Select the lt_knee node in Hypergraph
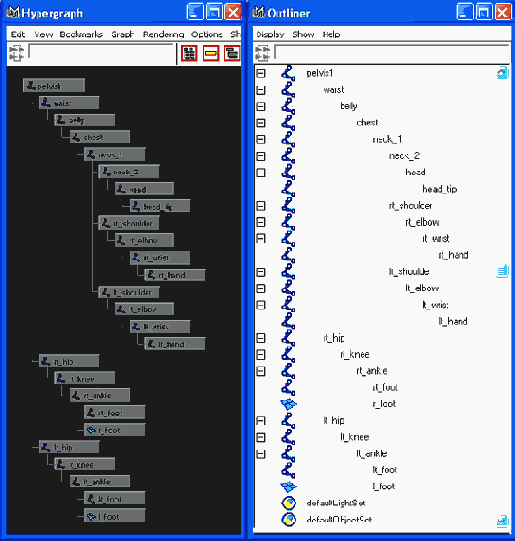Image resolution: width=515 pixels, height=541 pixels. pos(85,464)
